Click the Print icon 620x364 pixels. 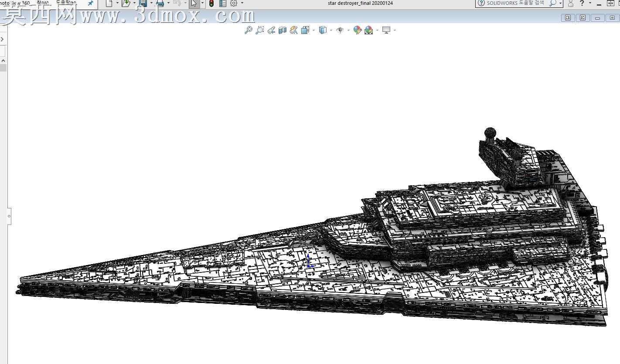160,3
